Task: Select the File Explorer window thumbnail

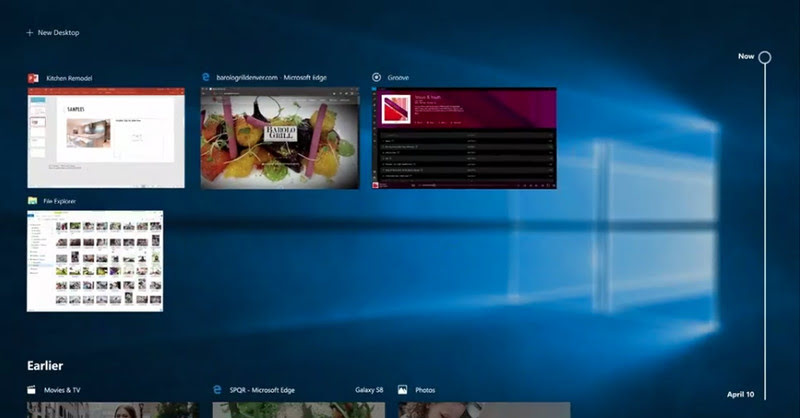Action: [95, 260]
